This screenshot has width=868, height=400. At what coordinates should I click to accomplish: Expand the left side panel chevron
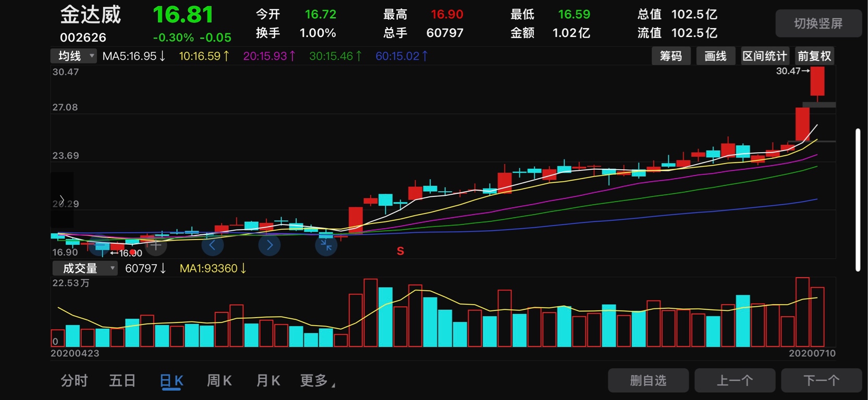click(x=62, y=200)
